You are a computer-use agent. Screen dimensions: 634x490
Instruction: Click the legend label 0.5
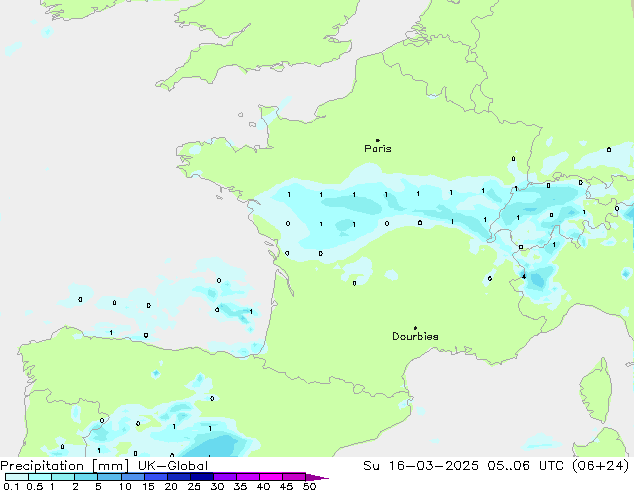34,486
